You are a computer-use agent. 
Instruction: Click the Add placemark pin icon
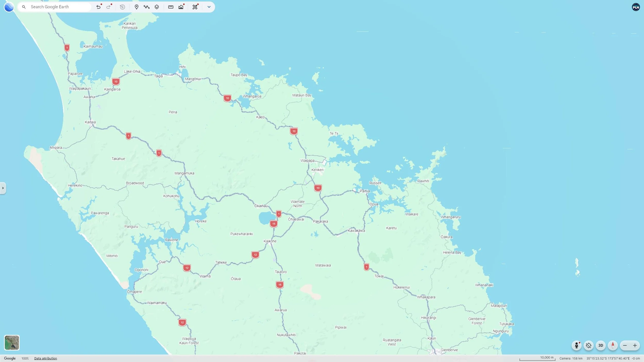(137, 7)
